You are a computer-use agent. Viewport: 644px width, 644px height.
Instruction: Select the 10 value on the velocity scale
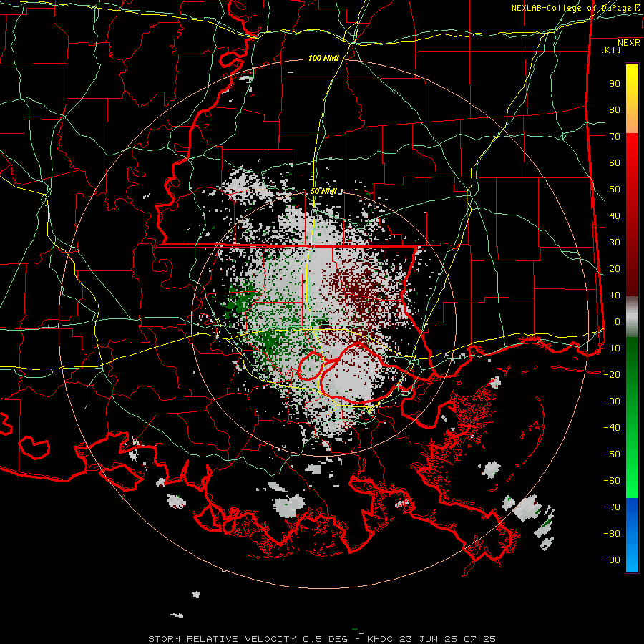pyautogui.click(x=615, y=296)
